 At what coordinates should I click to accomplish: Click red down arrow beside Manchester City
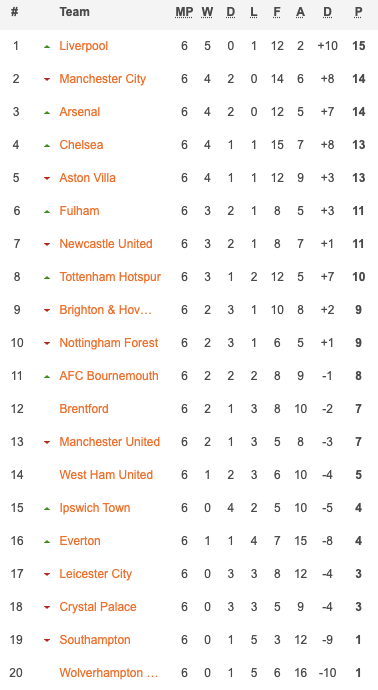coord(47,80)
